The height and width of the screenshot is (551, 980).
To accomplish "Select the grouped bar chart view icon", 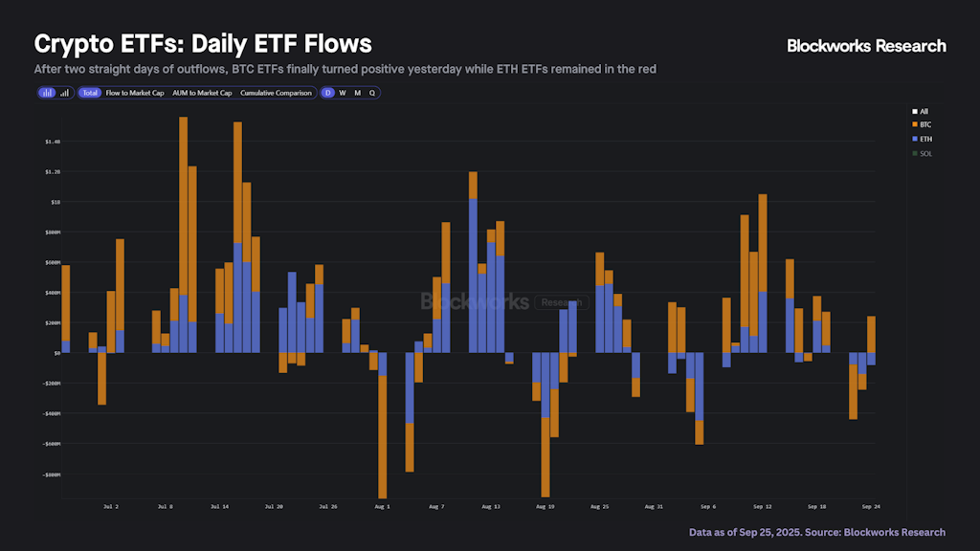I will coord(63,93).
